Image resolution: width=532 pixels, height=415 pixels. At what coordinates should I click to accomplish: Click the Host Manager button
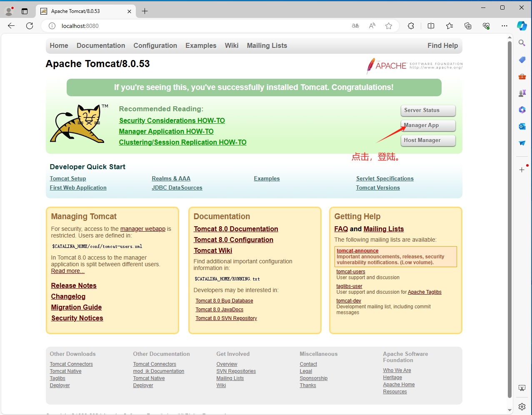pyautogui.click(x=428, y=140)
